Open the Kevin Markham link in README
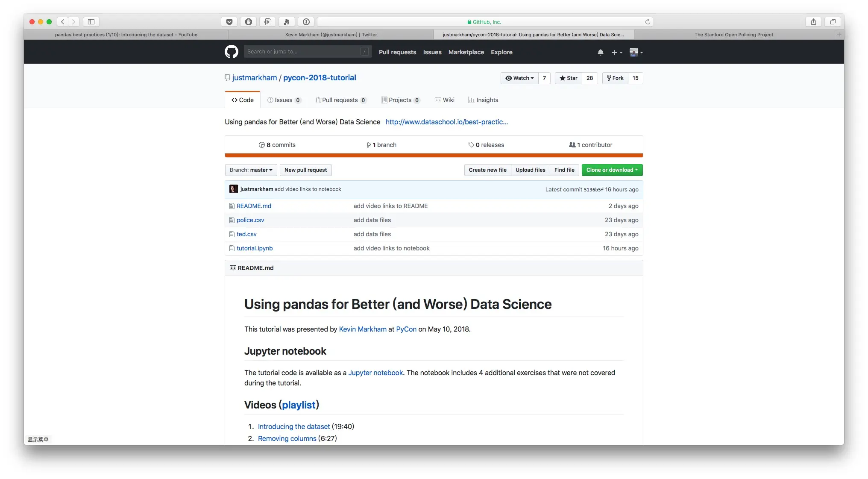Viewport: 868px width, 479px height. pyautogui.click(x=363, y=329)
